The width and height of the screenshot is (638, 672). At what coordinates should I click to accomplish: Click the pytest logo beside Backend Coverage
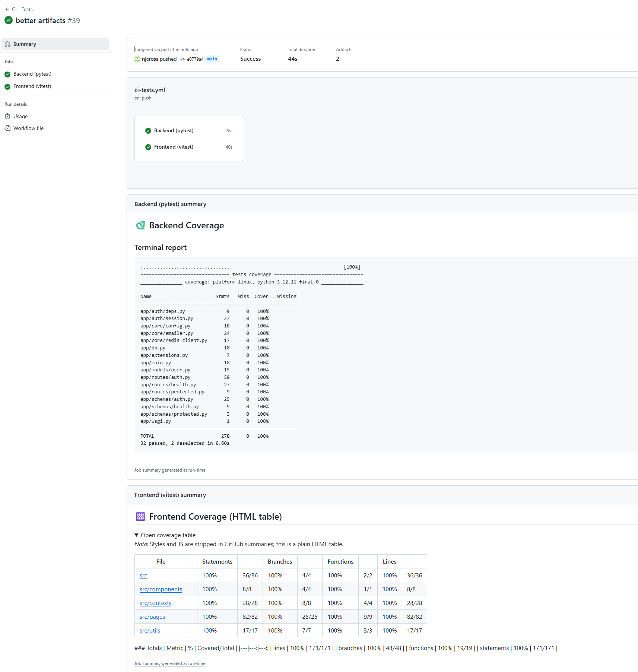pos(141,225)
